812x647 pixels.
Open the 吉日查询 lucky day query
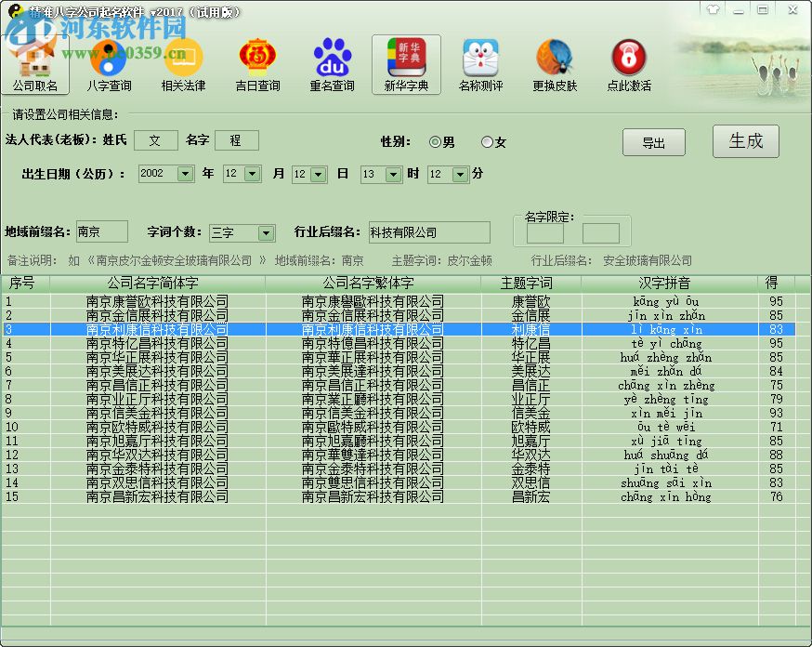tap(257, 65)
